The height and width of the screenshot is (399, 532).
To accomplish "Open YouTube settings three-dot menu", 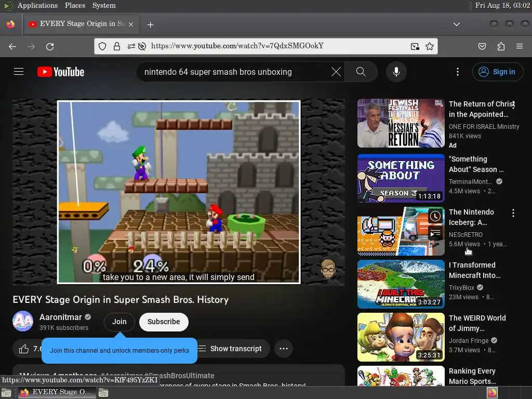I will pyautogui.click(x=458, y=72).
